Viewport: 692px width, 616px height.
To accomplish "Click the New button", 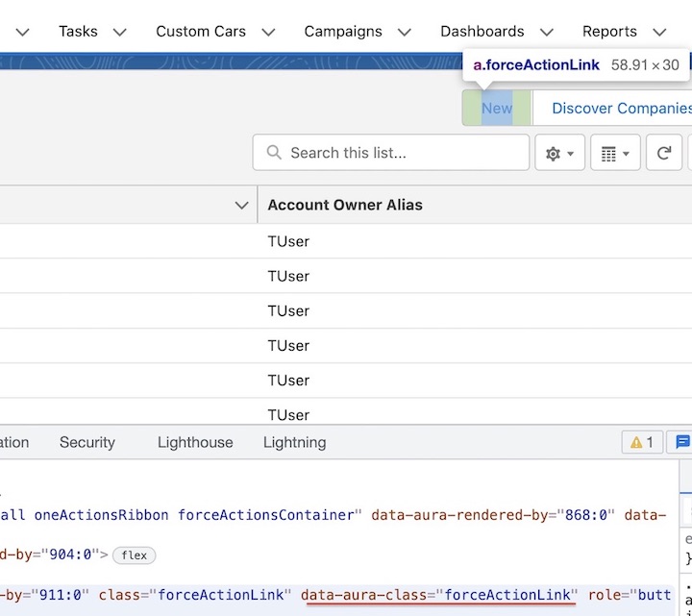I will 497,109.
